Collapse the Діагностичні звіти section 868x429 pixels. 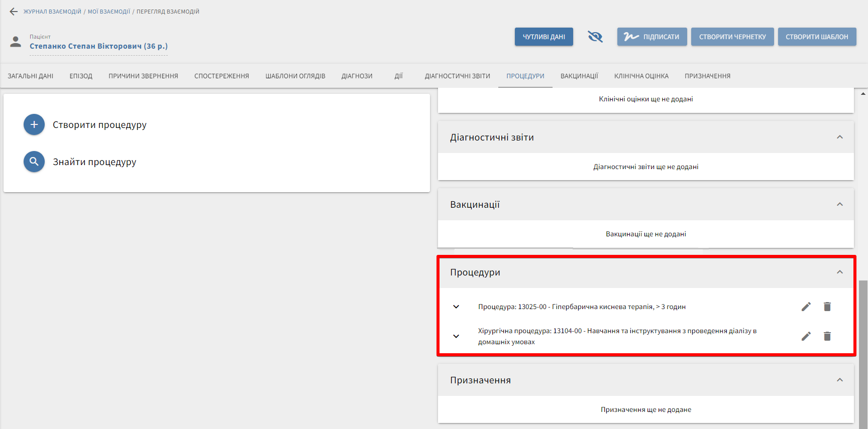[x=839, y=137]
